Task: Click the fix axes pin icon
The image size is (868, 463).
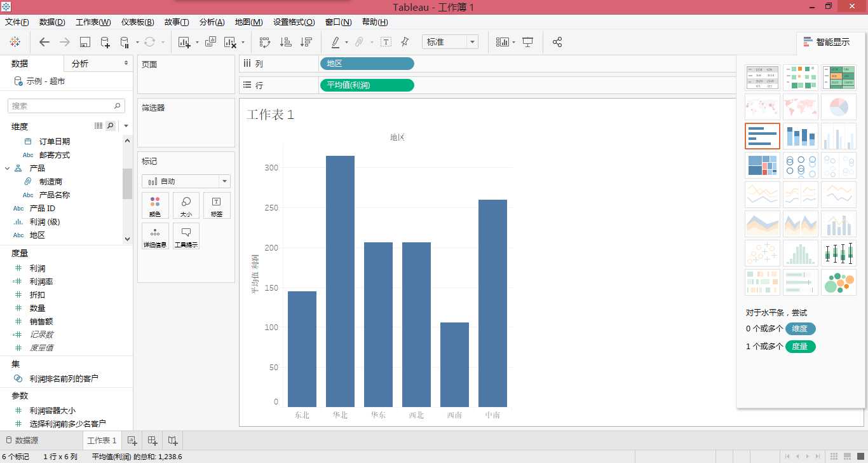Action: [x=405, y=42]
